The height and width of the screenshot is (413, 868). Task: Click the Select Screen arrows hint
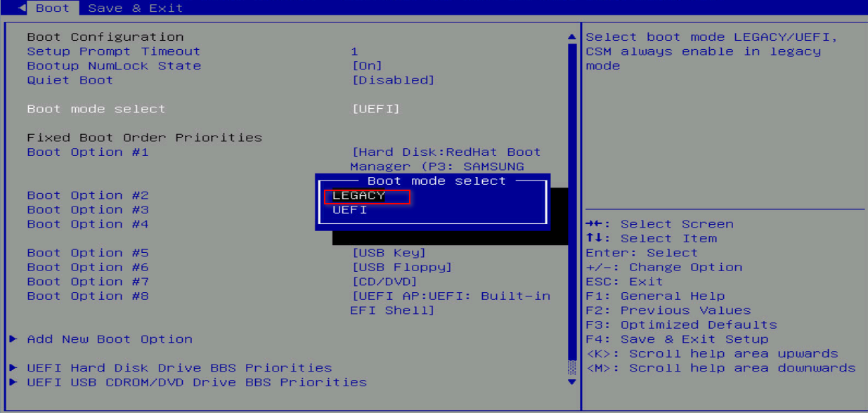pyautogui.click(x=659, y=224)
